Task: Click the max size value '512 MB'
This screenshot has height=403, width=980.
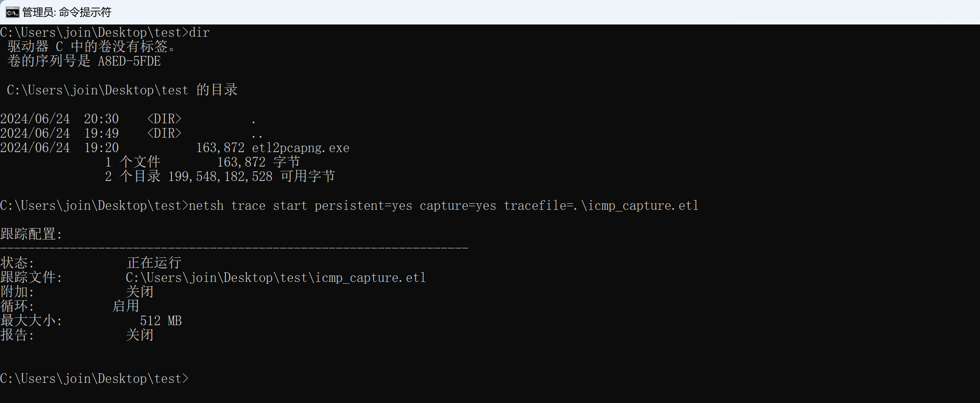Action: (x=161, y=321)
